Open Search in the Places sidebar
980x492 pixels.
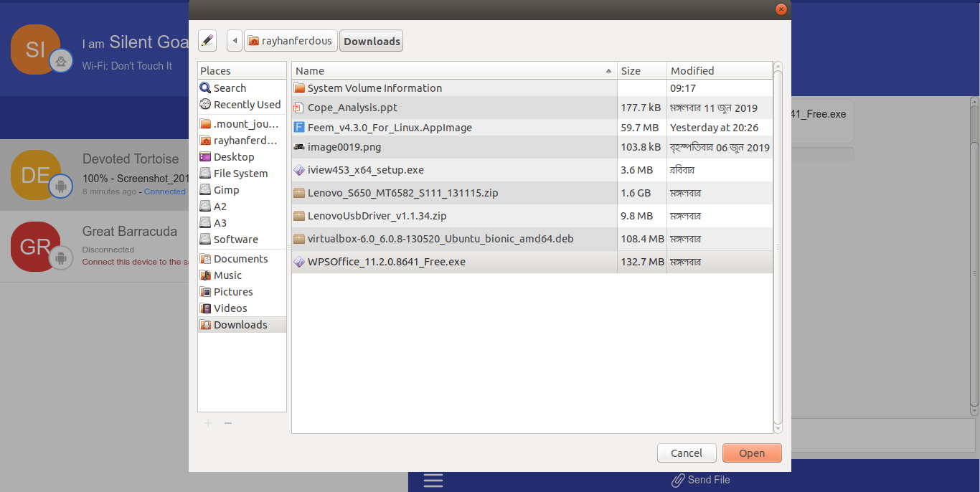pos(242,88)
